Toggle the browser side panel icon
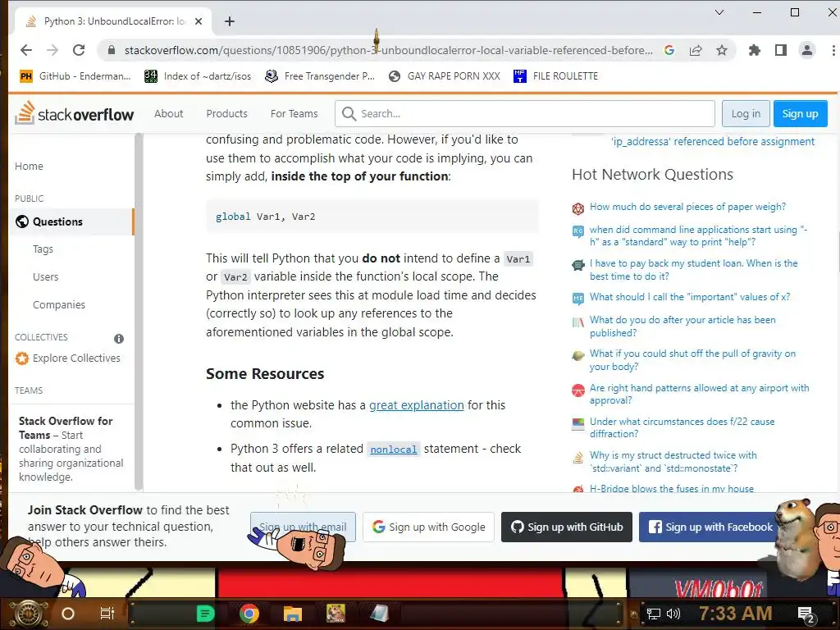Viewport: 840px width, 630px height. click(x=781, y=50)
